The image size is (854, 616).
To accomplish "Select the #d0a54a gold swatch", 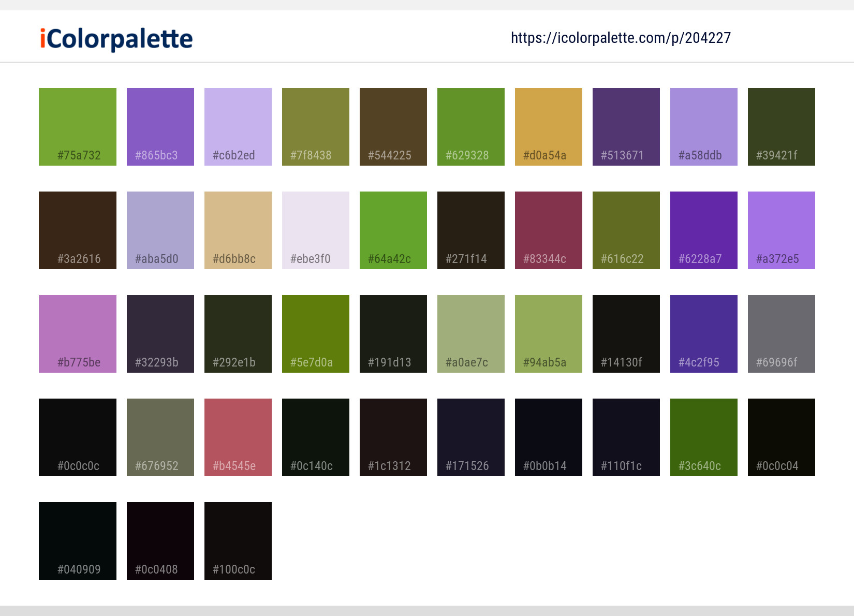I will [548, 126].
